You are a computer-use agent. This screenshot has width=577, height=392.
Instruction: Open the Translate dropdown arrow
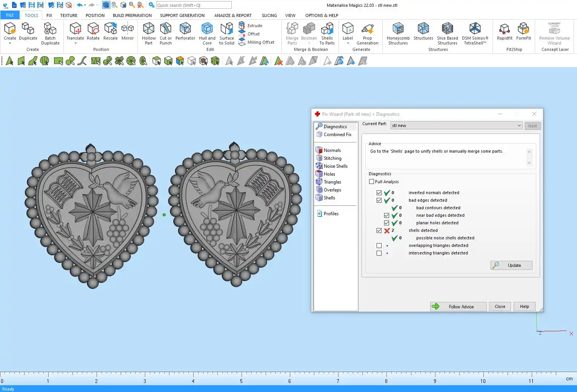tap(75, 43)
